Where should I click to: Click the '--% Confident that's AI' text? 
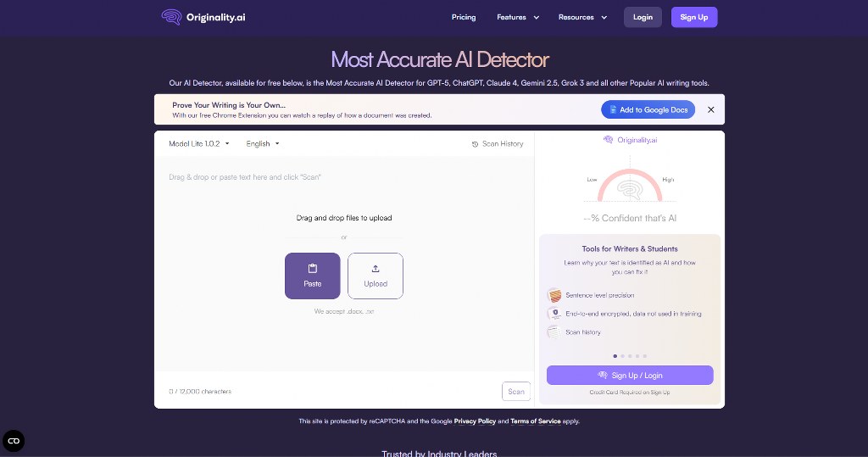point(630,218)
